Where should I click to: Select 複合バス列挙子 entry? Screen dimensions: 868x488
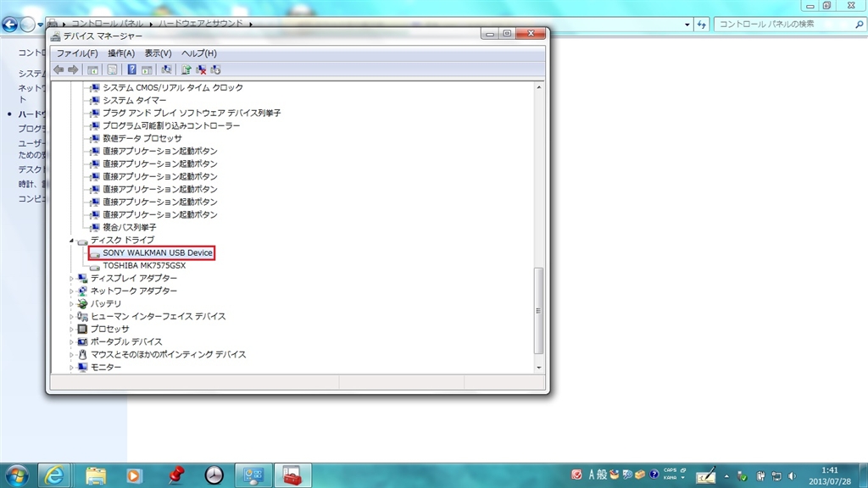(129, 227)
